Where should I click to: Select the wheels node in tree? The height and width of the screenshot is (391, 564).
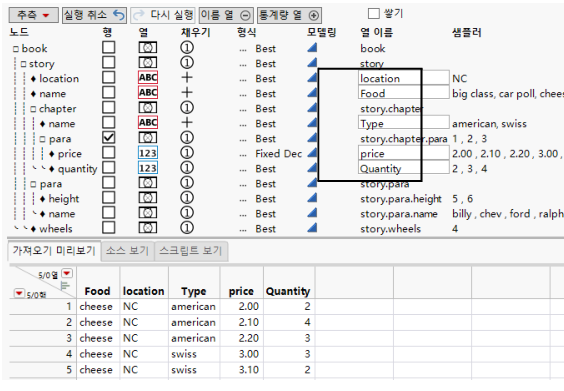point(56,228)
